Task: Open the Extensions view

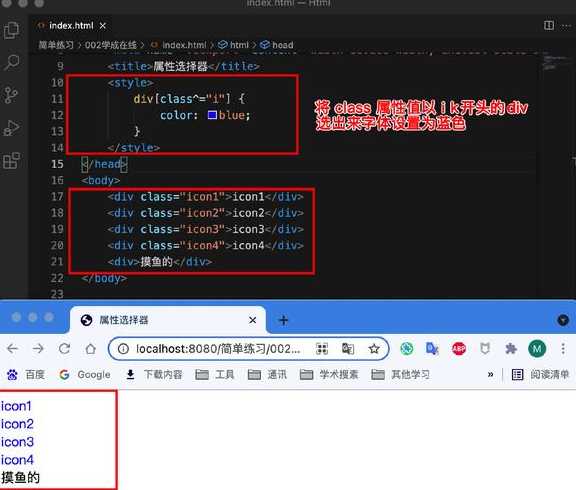Action: click(11, 161)
